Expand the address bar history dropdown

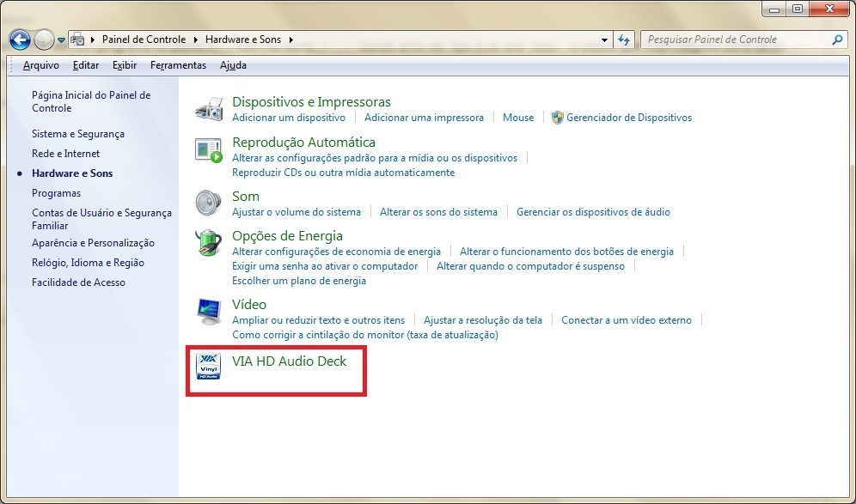[604, 39]
